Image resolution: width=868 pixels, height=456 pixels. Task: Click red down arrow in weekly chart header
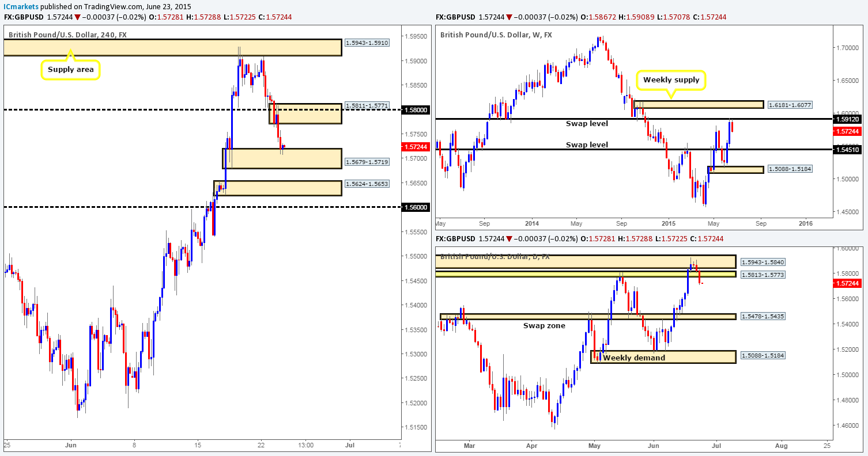(x=508, y=17)
